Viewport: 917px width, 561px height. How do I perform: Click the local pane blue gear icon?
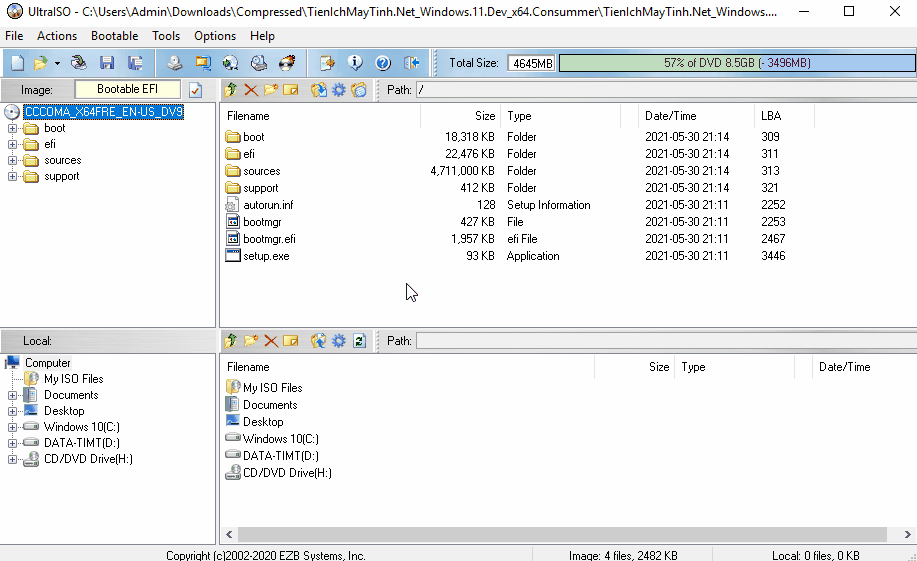pyautogui.click(x=339, y=340)
